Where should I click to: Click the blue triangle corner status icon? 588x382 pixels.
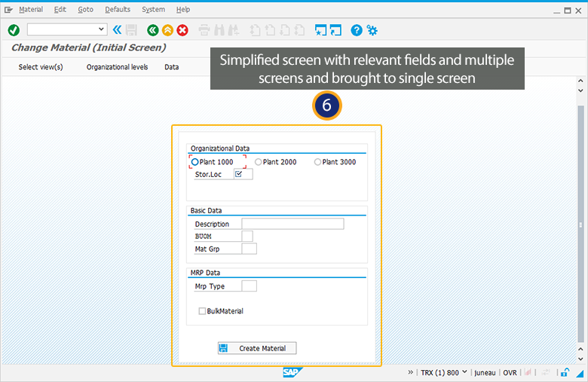click(580, 374)
